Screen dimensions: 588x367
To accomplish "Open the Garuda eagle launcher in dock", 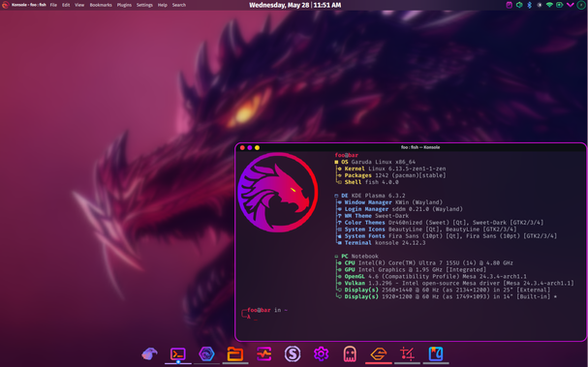I will 149,353.
